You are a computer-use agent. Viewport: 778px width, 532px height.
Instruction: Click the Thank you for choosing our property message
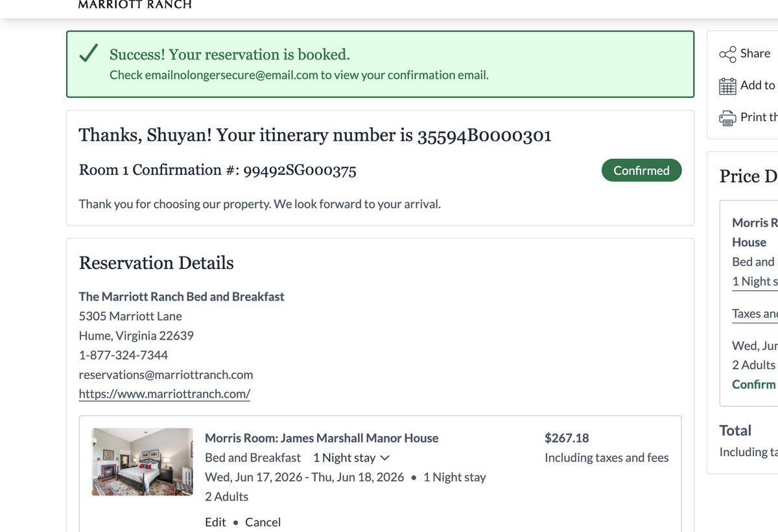tap(259, 204)
